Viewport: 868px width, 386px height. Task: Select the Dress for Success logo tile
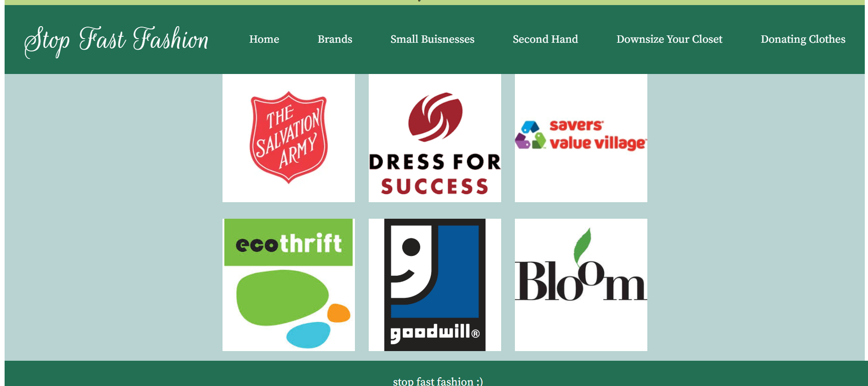click(435, 138)
